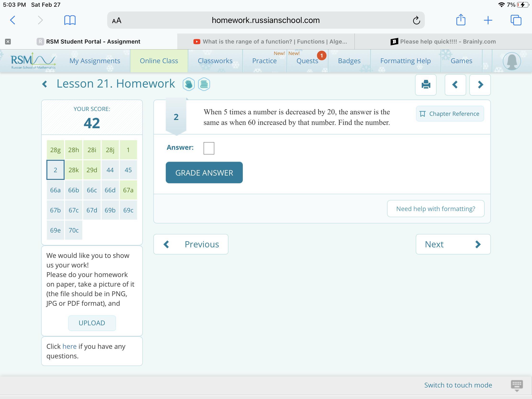Go to next lesson with top right chevron
532x399 pixels.
coord(480,85)
